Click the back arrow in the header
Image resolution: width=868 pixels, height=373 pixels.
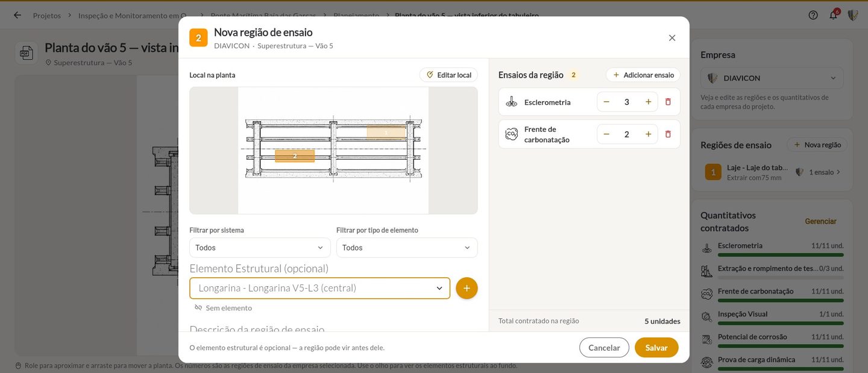pyautogui.click(x=17, y=15)
